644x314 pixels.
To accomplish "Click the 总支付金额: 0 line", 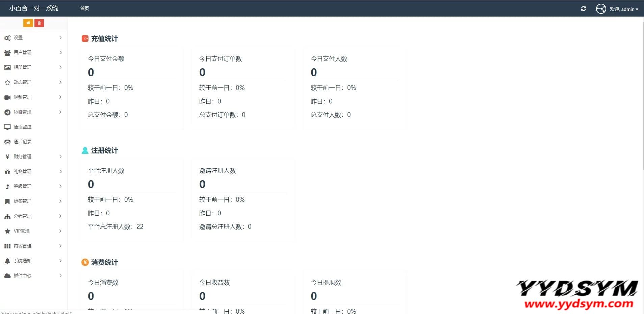I will coord(108,115).
